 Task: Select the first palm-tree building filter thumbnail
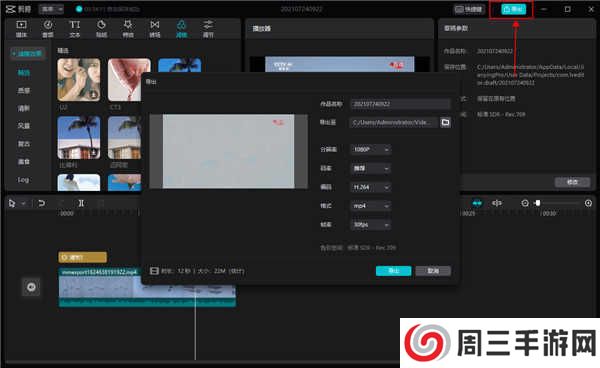(79, 138)
